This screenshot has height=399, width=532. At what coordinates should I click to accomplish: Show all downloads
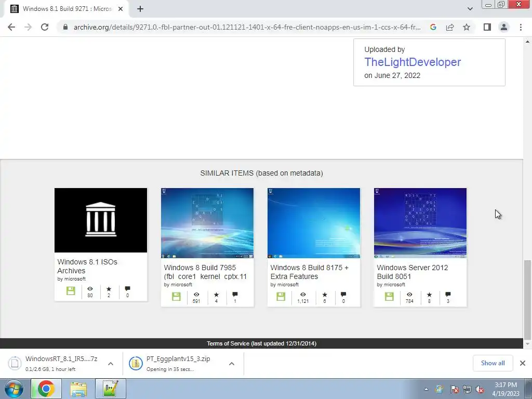pyautogui.click(x=493, y=363)
